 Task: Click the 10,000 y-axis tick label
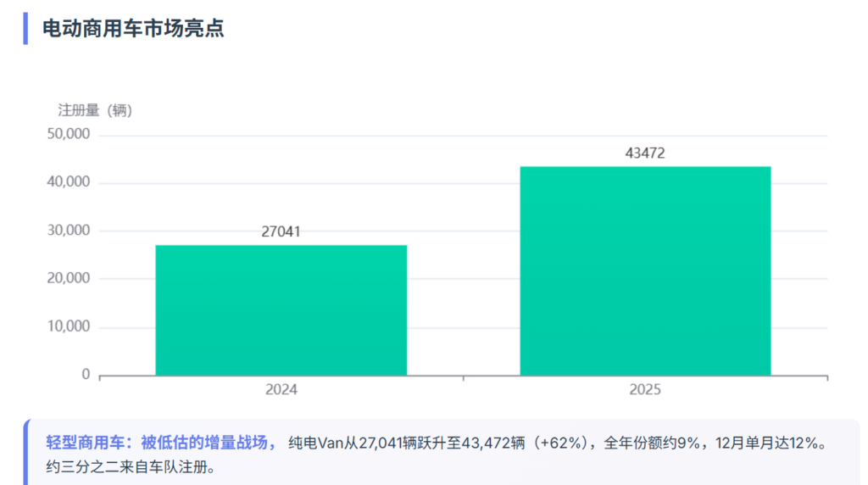tap(70, 326)
